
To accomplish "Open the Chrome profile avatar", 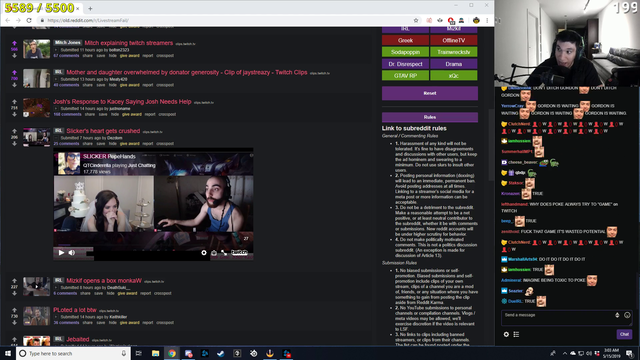I will [x=476, y=20].
